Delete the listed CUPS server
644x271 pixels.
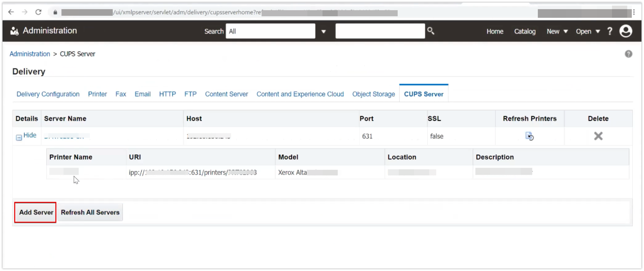coord(598,136)
